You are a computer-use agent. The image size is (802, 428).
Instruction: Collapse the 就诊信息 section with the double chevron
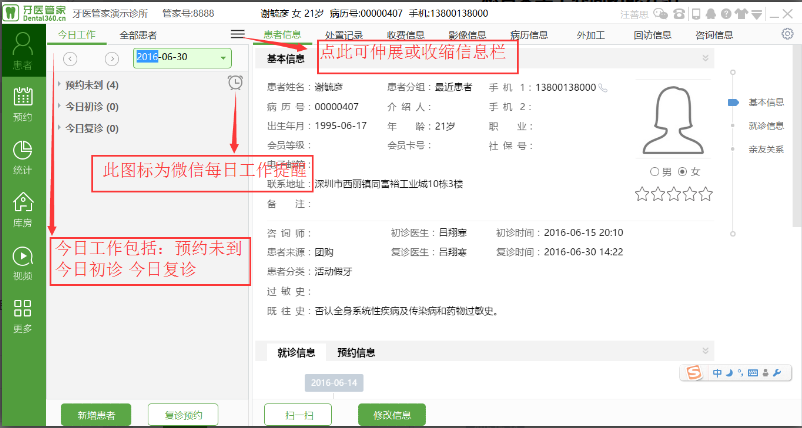(x=705, y=351)
